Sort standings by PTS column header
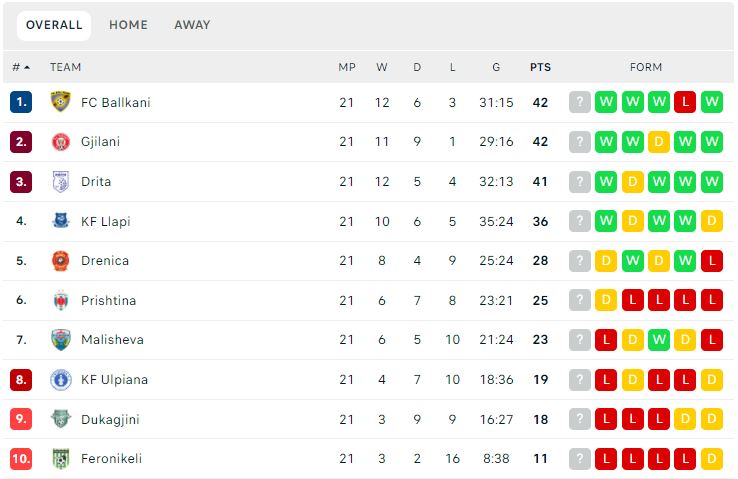The image size is (738, 479). (x=540, y=67)
